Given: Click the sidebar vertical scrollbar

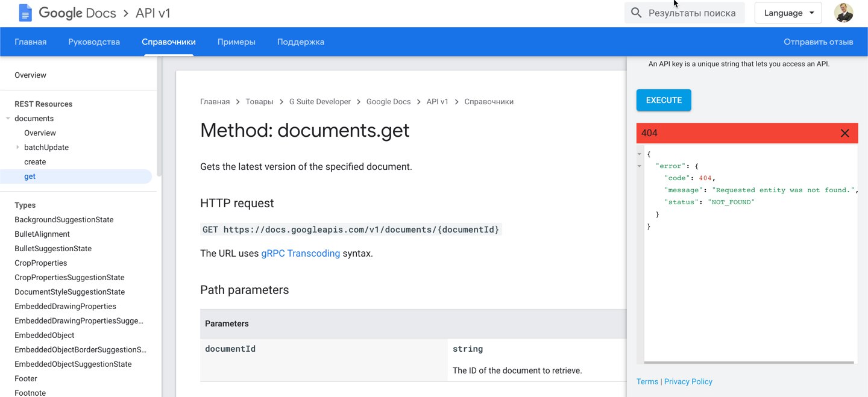Looking at the screenshot, I should click(159, 117).
